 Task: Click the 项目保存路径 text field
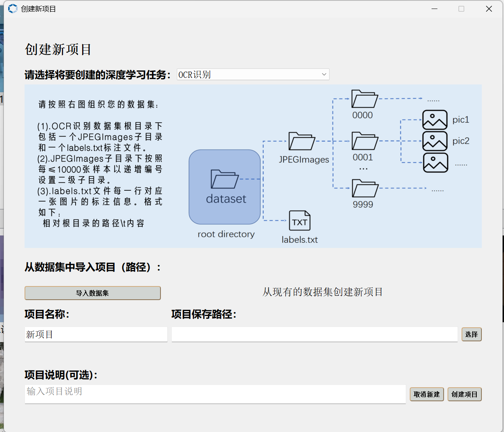pos(314,334)
